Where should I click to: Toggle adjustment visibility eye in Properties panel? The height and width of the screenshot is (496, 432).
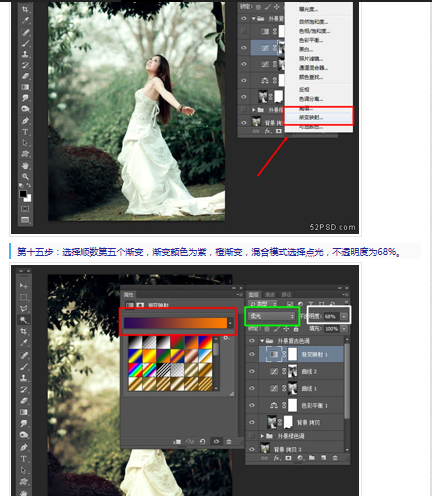pyautogui.click(x=216, y=441)
